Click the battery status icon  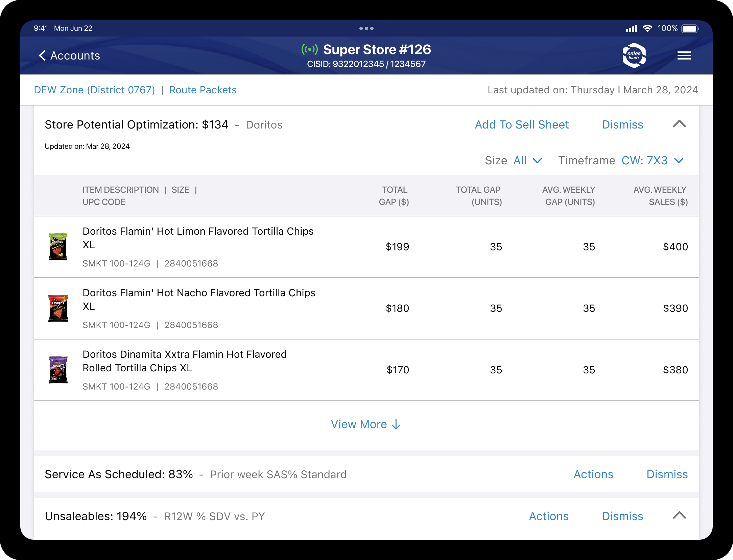[x=690, y=28]
